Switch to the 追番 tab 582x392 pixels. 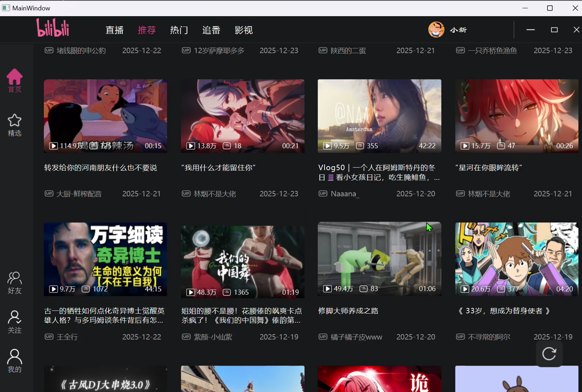(x=211, y=30)
